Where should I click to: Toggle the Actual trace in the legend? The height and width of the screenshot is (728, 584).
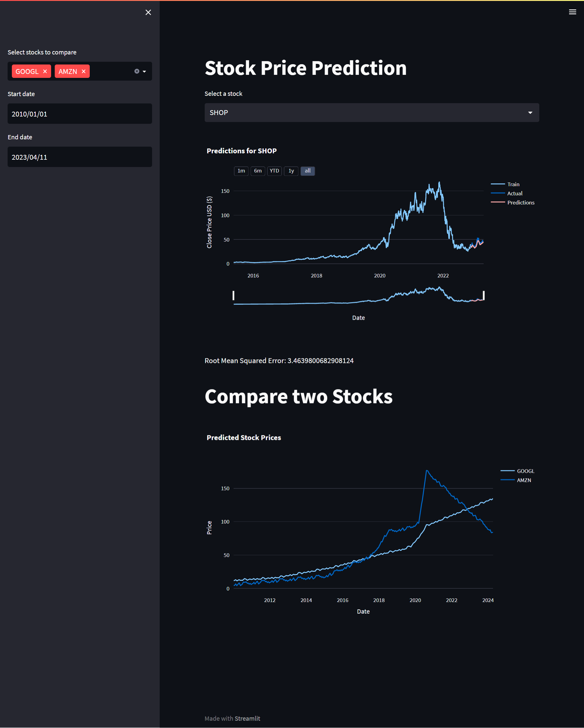514,193
